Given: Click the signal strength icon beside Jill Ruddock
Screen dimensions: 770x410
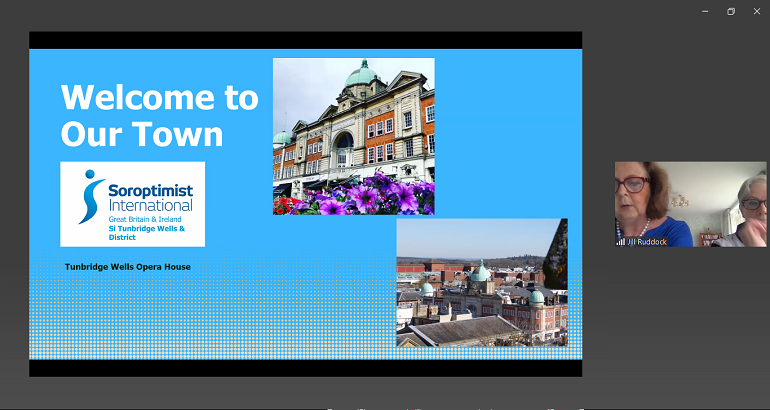Looking at the screenshot, I should tap(620, 241).
